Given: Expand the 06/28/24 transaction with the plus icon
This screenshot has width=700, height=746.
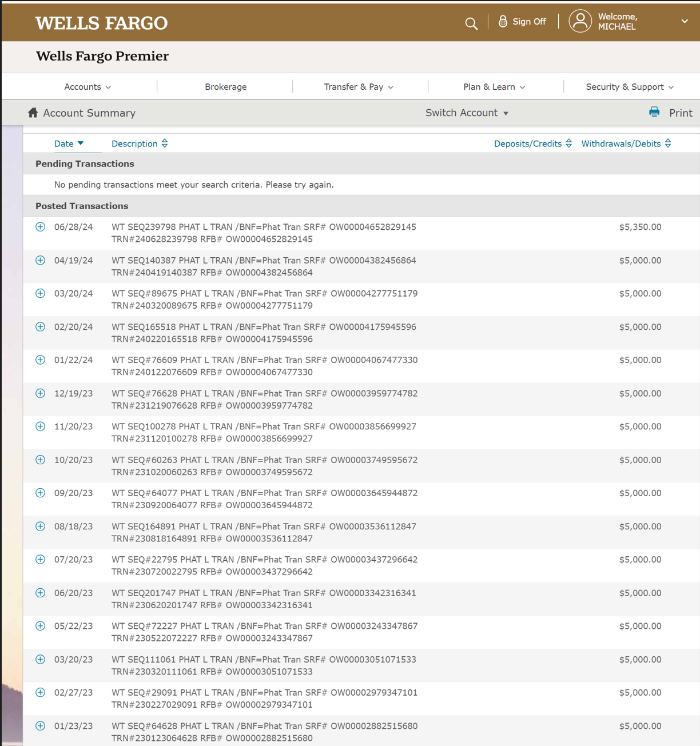Looking at the screenshot, I should click(x=40, y=227).
